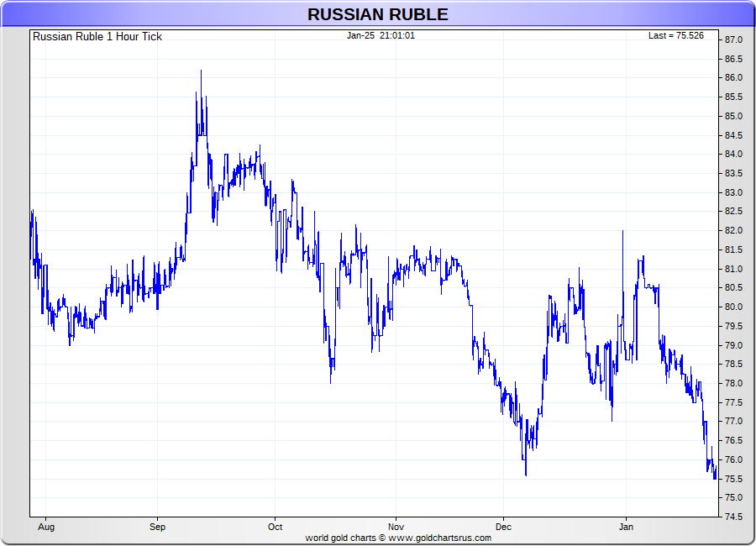Click the RUSSIAN RUBLE chart title
The width and height of the screenshot is (756, 546).
(377, 14)
